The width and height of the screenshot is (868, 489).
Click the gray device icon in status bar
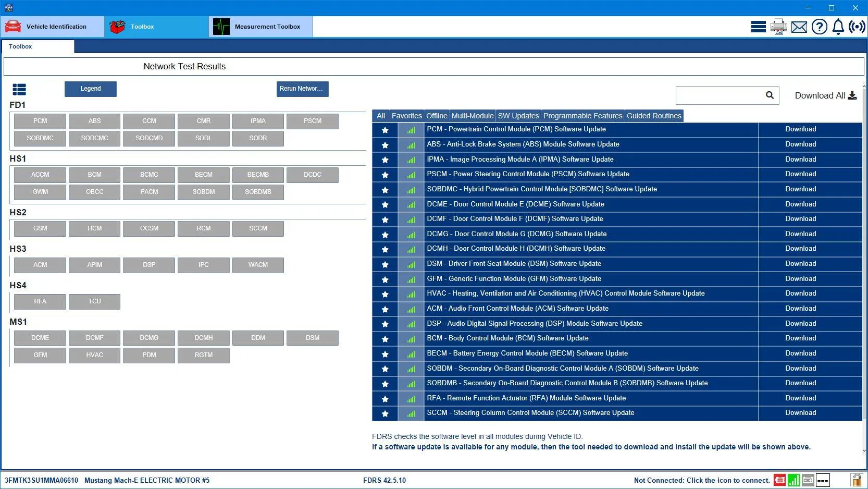[x=808, y=480]
